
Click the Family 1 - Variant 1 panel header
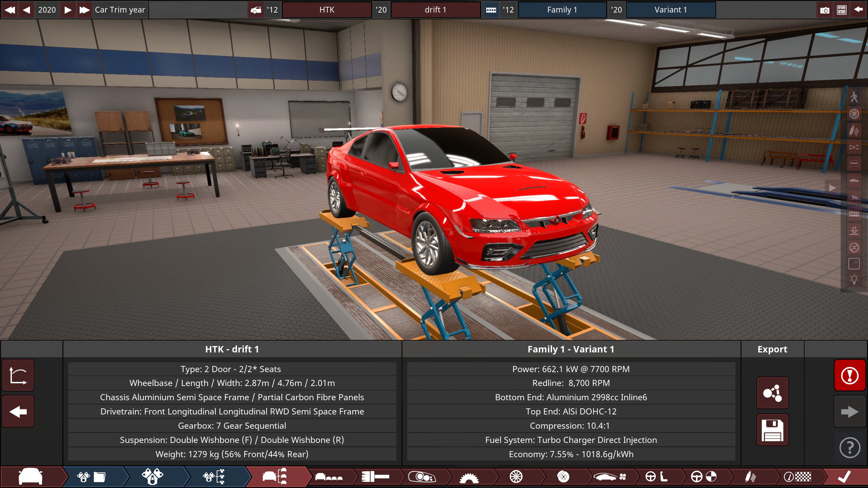coord(571,349)
